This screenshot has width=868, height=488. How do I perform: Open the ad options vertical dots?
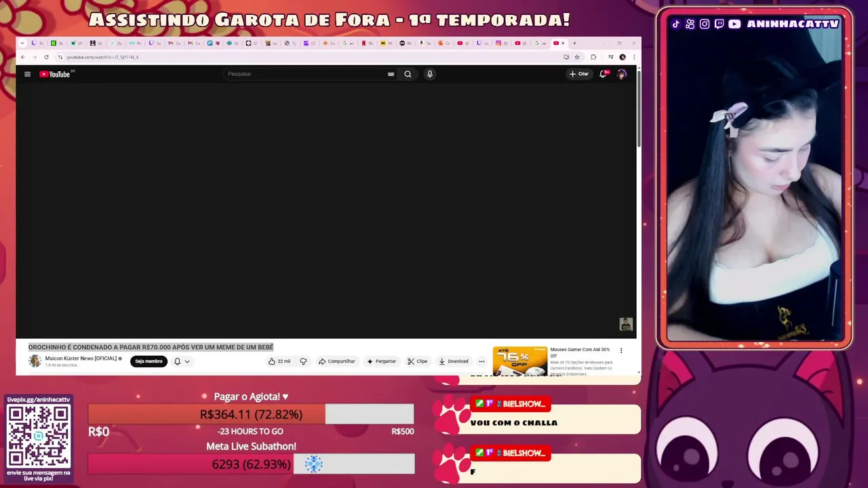(620, 350)
